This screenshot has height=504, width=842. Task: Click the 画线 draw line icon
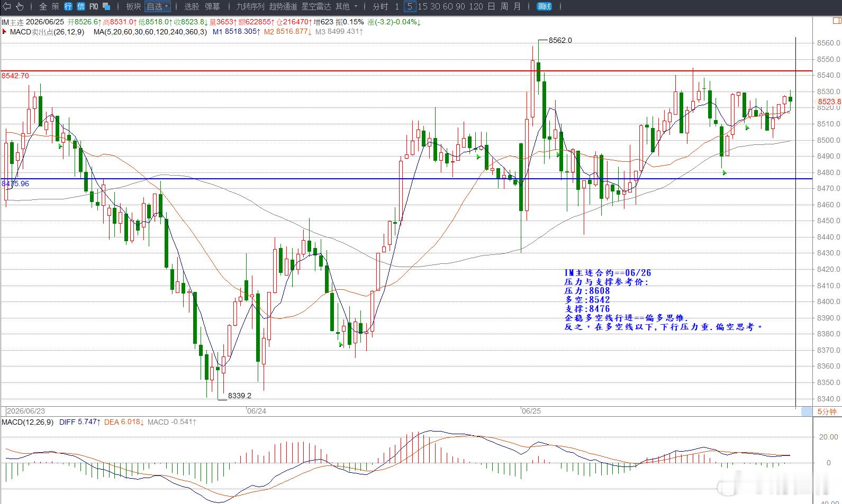(544, 6)
